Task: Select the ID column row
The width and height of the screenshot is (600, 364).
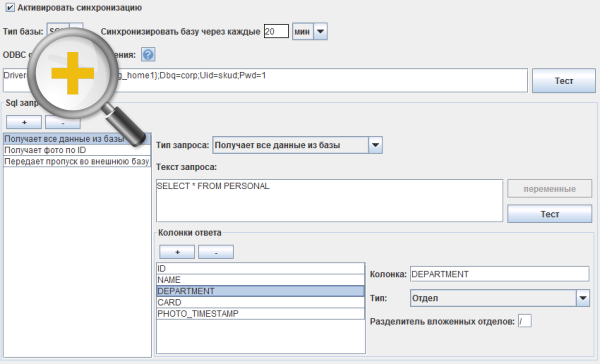Action: coord(261,269)
